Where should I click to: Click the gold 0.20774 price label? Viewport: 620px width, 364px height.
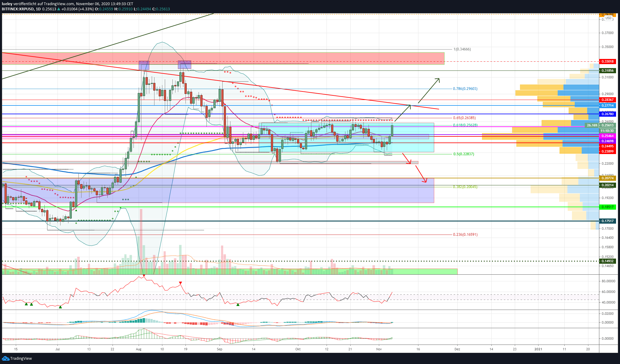coord(608,178)
